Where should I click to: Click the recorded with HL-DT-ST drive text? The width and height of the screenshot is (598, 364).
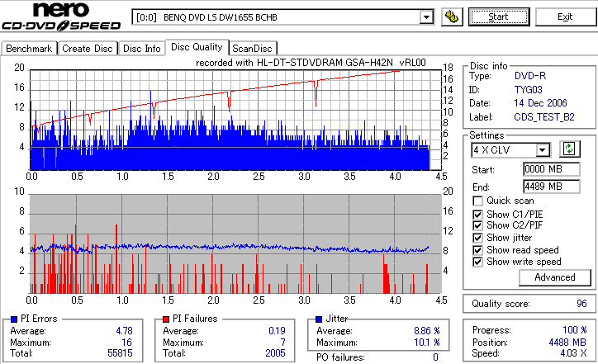tap(311, 63)
